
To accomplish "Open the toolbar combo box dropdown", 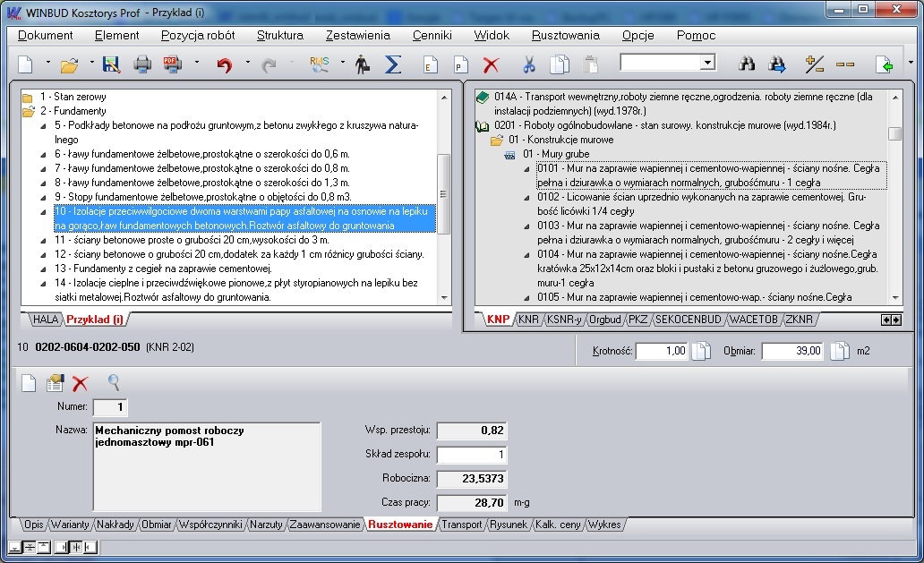I will tap(707, 63).
